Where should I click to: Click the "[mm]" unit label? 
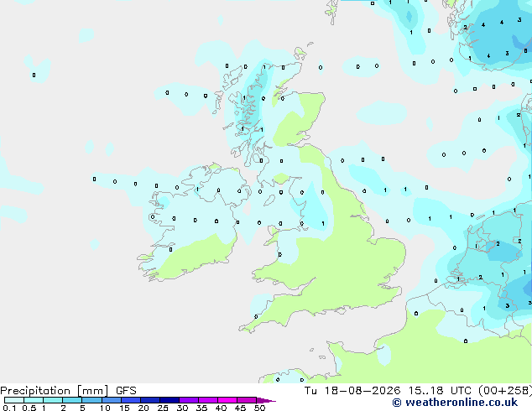tap(92, 391)
